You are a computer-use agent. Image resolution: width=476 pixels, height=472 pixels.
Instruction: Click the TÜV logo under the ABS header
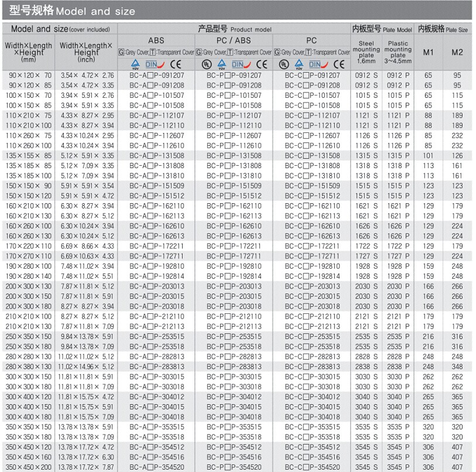[x=135, y=64]
